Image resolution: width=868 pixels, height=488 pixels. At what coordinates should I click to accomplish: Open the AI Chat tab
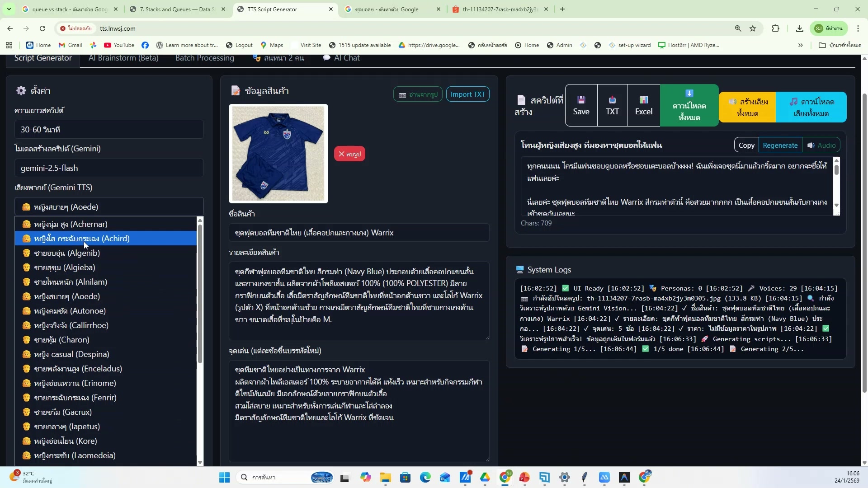click(341, 58)
